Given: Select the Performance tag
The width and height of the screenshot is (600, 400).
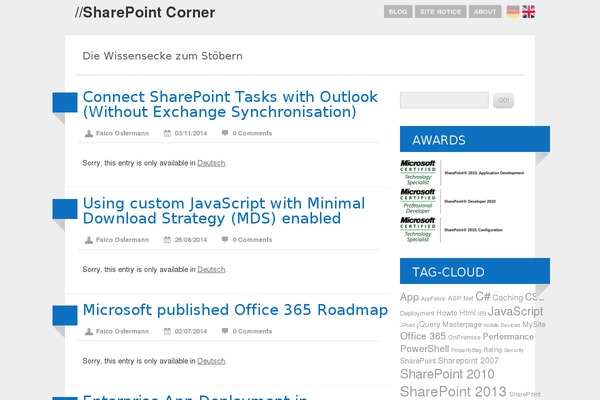Looking at the screenshot, I should pos(508,336).
